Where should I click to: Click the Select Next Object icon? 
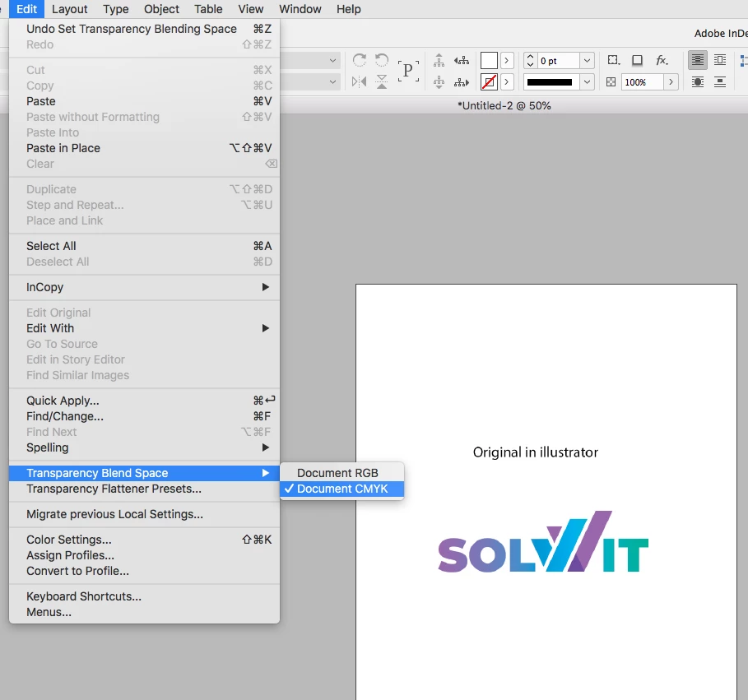click(x=462, y=82)
